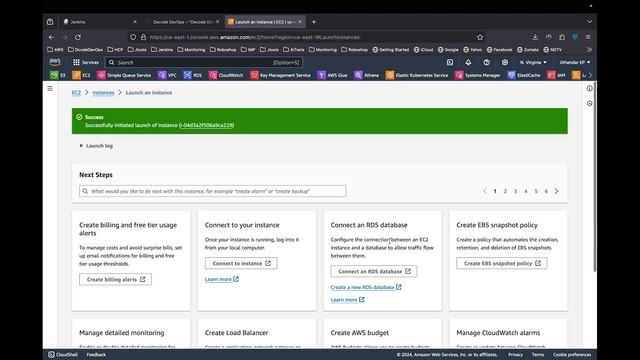Open a new browser tab
The height and width of the screenshot is (360, 640).
(x=313, y=22)
